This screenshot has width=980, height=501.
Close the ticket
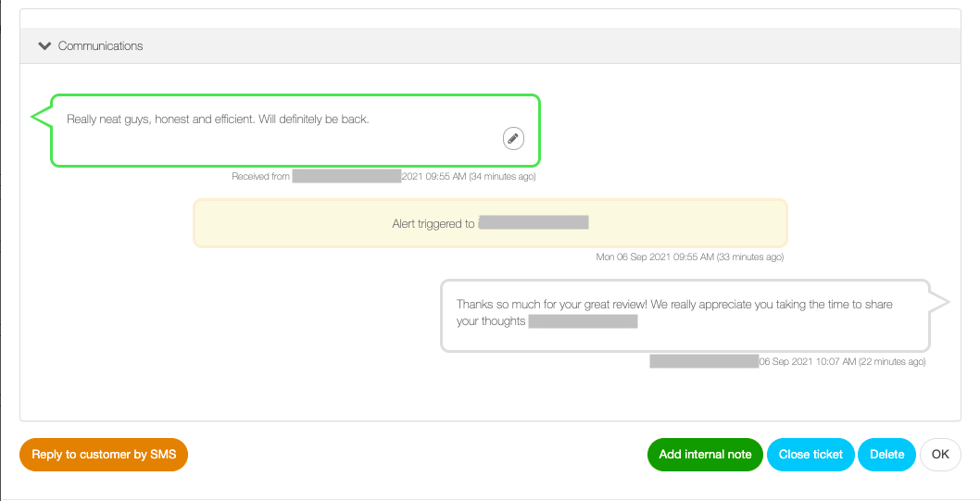coord(810,454)
